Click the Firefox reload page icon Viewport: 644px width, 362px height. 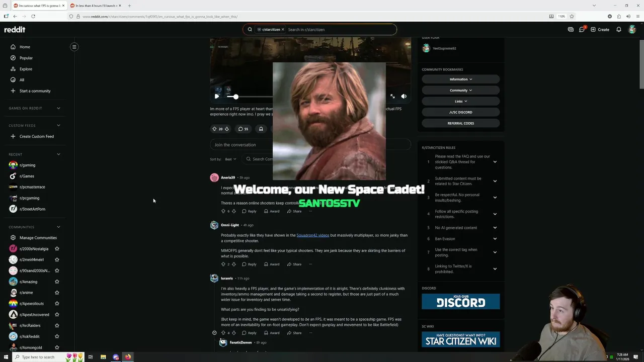click(x=33, y=16)
